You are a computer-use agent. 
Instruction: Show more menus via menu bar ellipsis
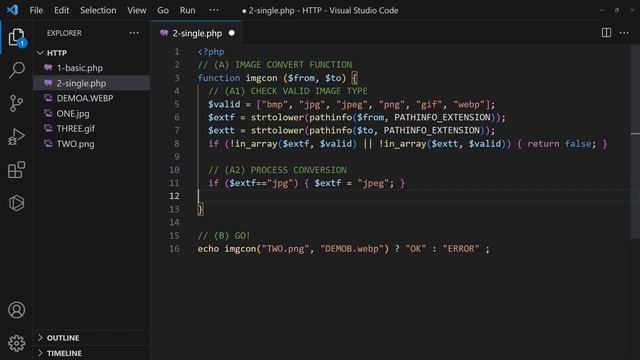[214, 10]
